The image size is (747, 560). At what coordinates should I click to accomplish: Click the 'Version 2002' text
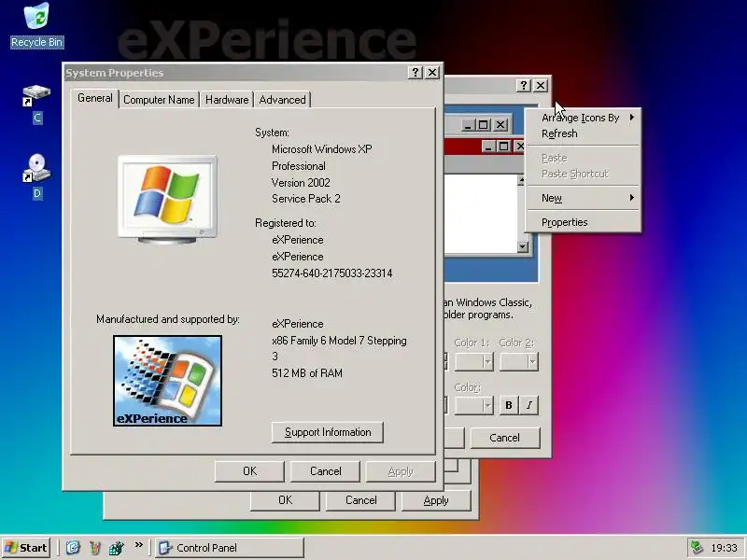(301, 182)
